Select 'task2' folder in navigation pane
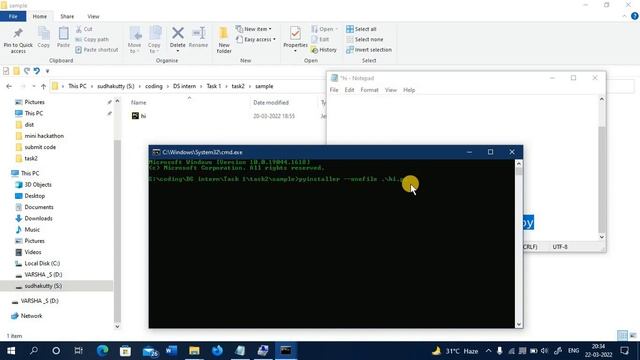Screen dimensions: 640x360 point(31,158)
